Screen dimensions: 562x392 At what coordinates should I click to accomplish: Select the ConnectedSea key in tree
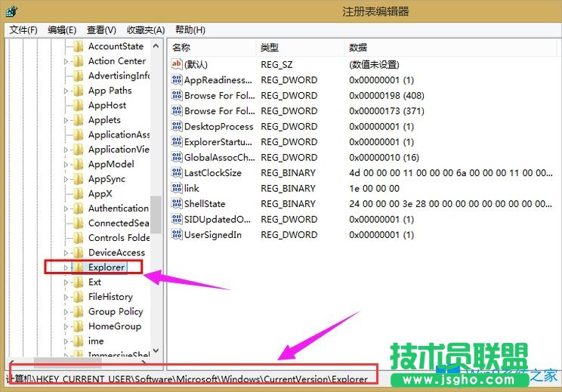click(119, 223)
